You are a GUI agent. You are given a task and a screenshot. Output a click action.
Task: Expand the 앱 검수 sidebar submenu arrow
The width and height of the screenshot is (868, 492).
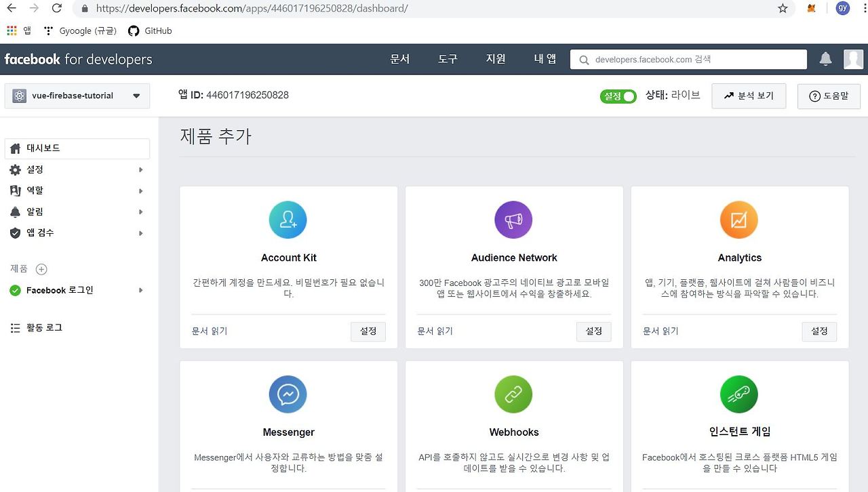click(141, 232)
